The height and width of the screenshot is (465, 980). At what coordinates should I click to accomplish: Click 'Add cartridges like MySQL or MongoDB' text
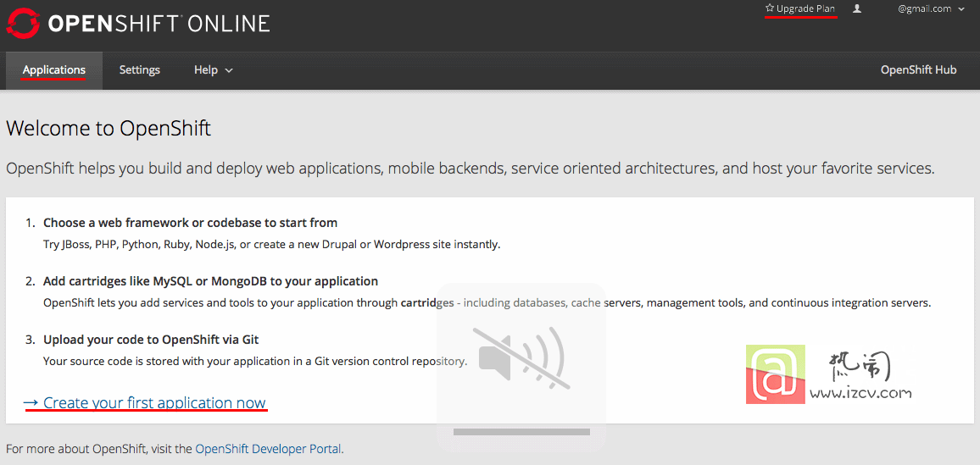click(x=210, y=281)
